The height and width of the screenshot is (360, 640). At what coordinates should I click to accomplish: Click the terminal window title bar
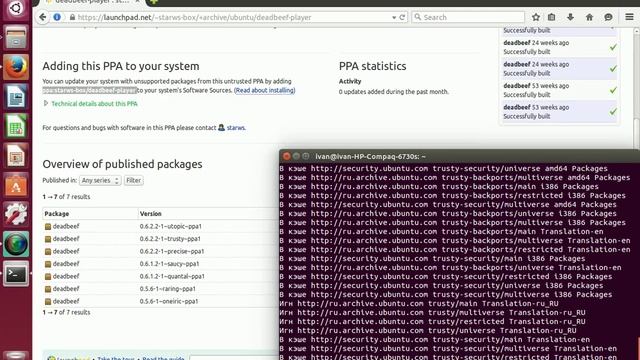pyautogui.click(x=460, y=156)
